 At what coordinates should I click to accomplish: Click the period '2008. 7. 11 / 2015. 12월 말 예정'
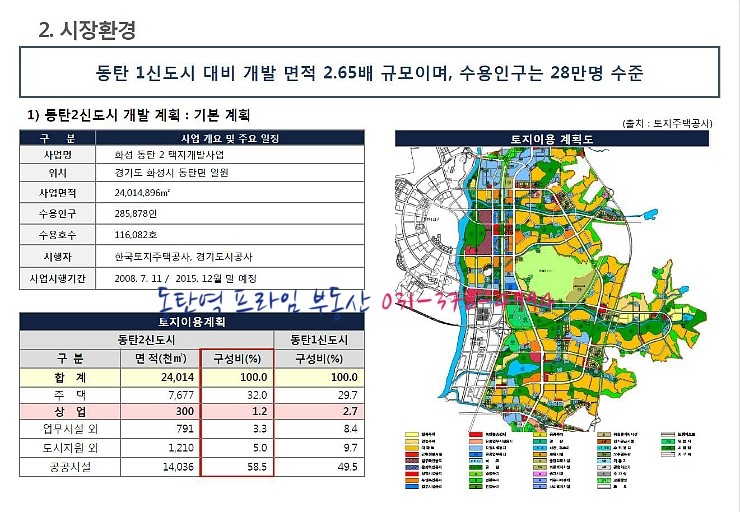pyautogui.click(x=185, y=278)
